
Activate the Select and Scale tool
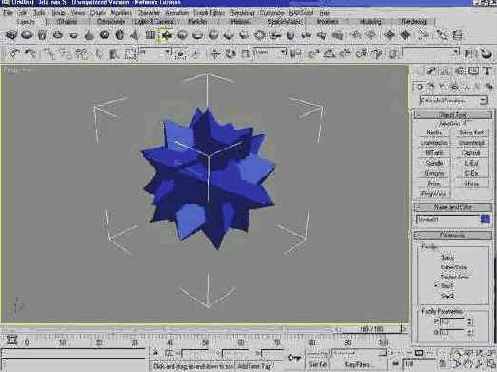[x=246, y=53]
